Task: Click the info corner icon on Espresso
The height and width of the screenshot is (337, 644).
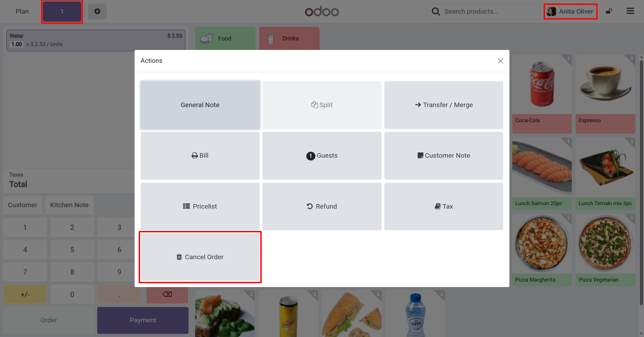Action: click(631, 58)
